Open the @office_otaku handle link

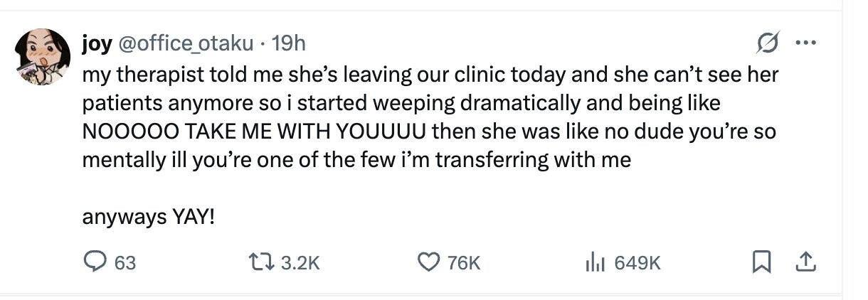coord(185,44)
